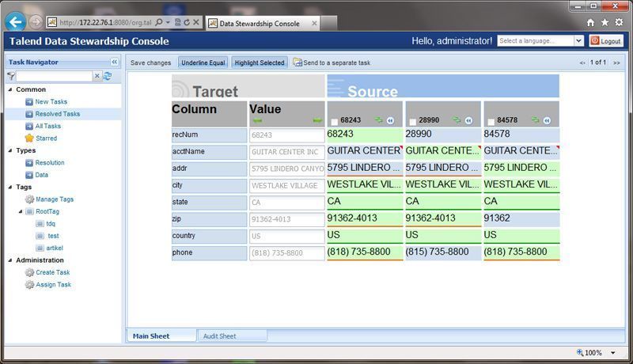Click the Send to a separate task icon
This screenshot has height=364, width=633.
(x=298, y=63)
